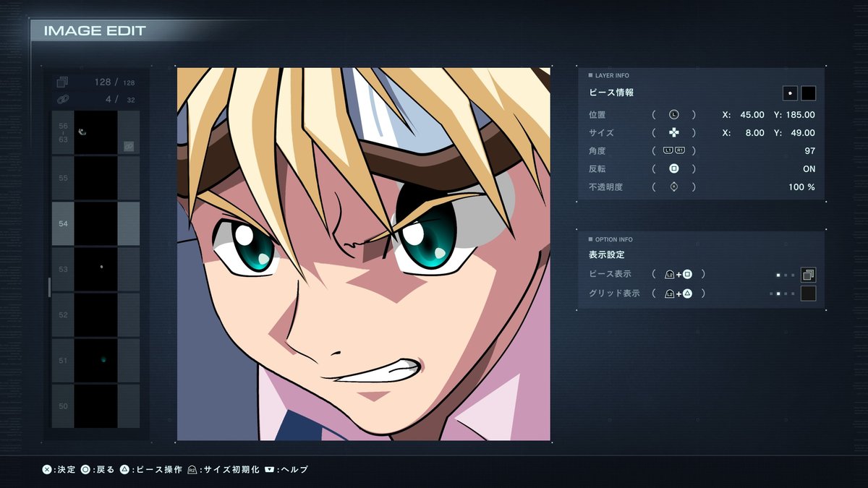Select layer 53 thumbnail
The image size is (868, 488).
[x=95, y=269]
